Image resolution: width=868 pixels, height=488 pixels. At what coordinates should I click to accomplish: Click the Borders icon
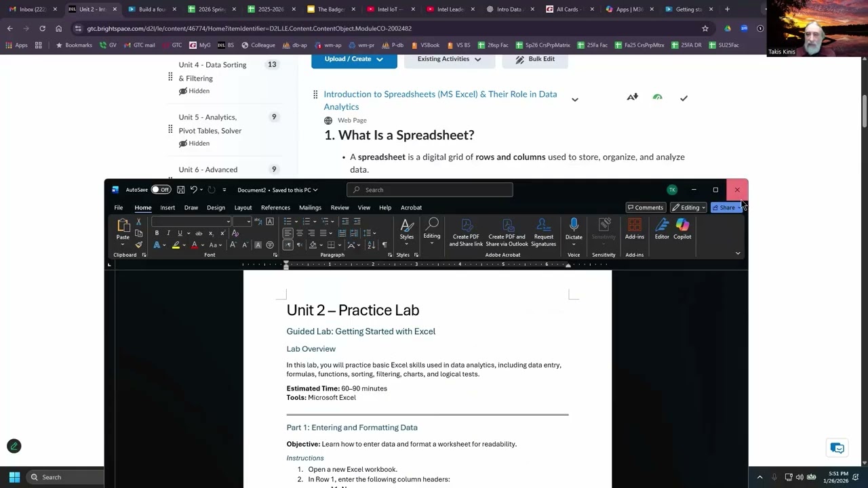331,245
